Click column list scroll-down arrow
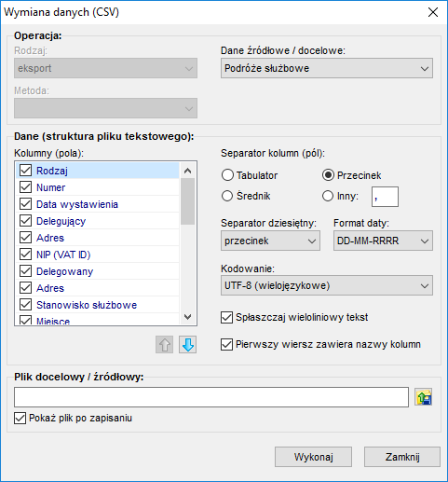The width and height of the screenshot is (448, 482). coord(187,317)
